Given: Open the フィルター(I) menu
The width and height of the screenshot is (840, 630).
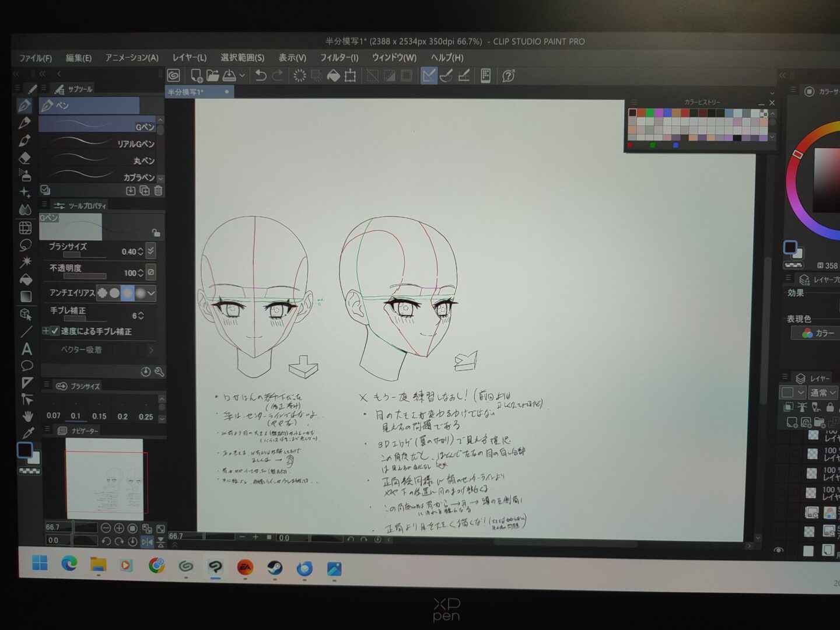Looking at the screenshot, I should pyautogui.click(x=339, y=58).
